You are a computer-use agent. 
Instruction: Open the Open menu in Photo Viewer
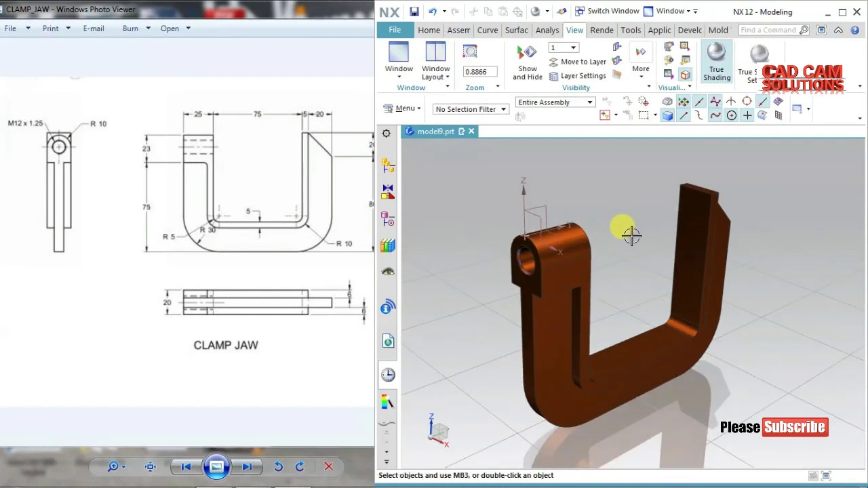pos(176,28)
